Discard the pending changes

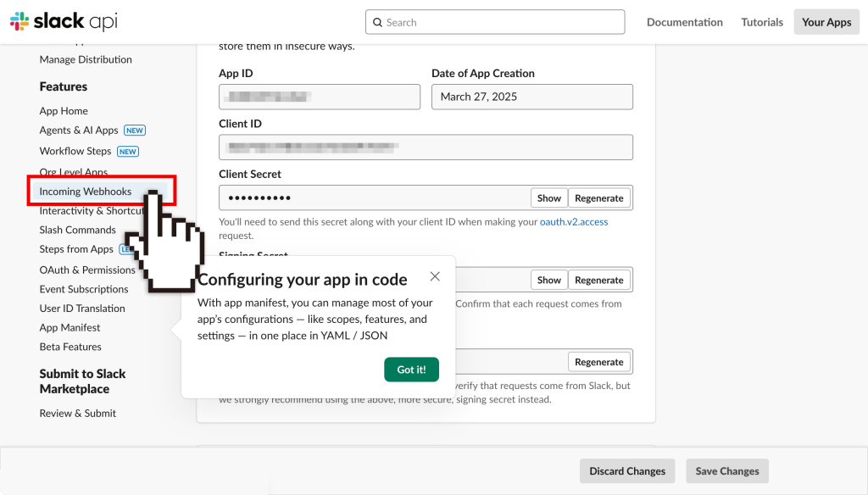pyautogui.click(x=627, y=471)
